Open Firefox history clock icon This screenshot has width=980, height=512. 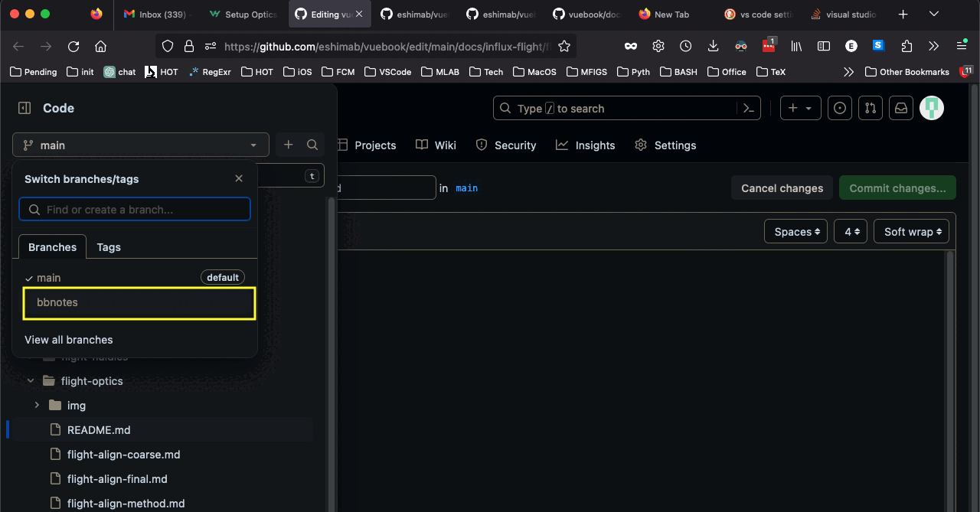pyautogui.click(x=686, y=46)
